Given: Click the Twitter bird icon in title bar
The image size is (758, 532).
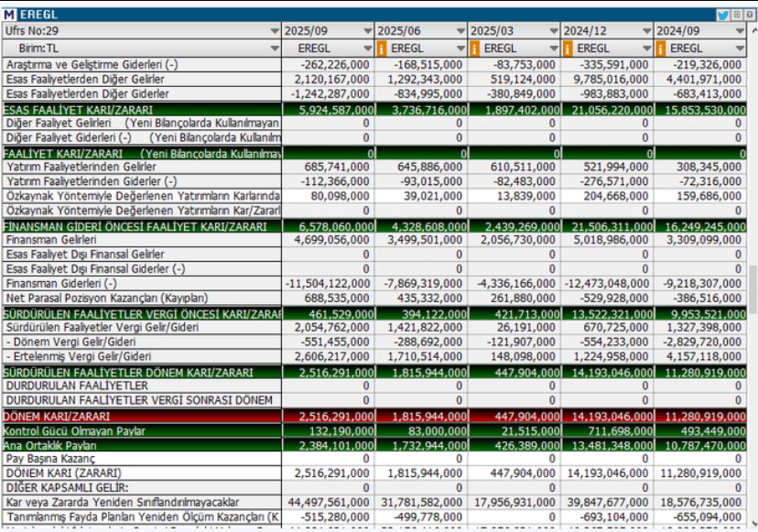Looking at the screenshot, I should (x=722, y=15).
